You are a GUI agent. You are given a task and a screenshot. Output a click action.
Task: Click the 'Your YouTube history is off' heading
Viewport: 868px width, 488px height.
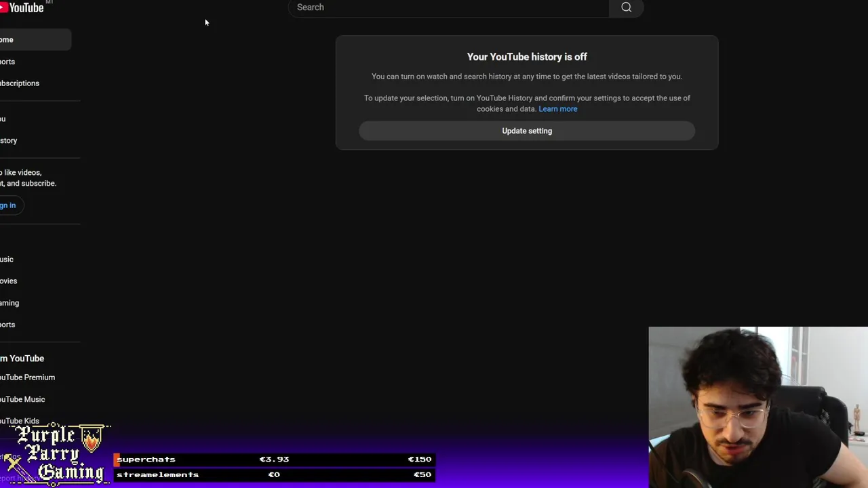pos(527,57)
